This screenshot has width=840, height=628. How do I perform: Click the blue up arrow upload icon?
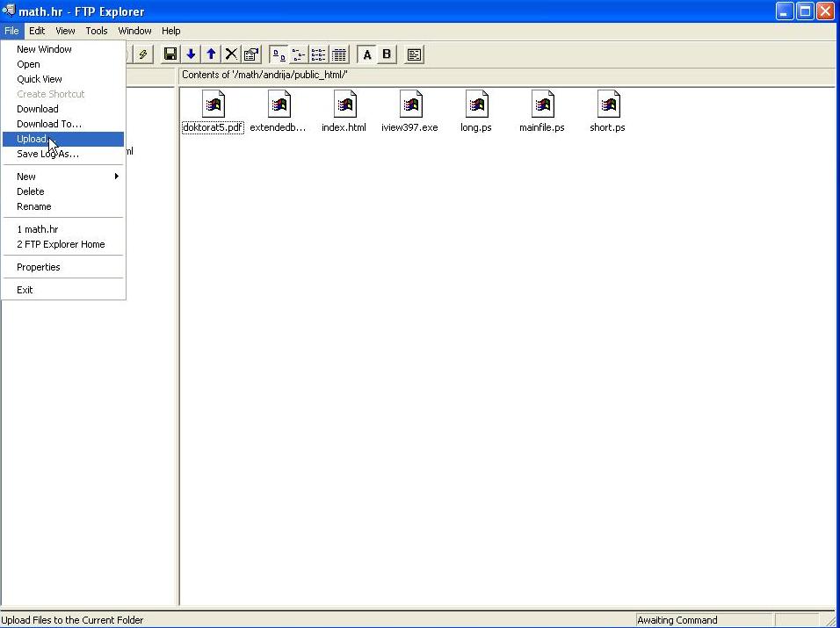coord(211,54)
